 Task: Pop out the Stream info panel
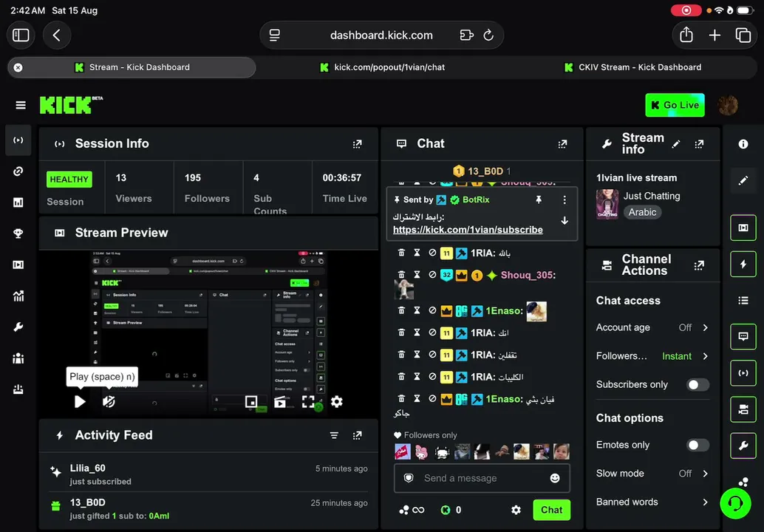point(699,144)
